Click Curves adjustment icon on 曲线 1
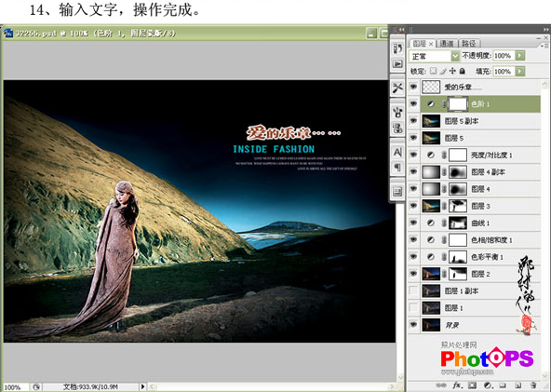This screenshot has width=551, height=392. pyautogui.click(x=430, y=223)
